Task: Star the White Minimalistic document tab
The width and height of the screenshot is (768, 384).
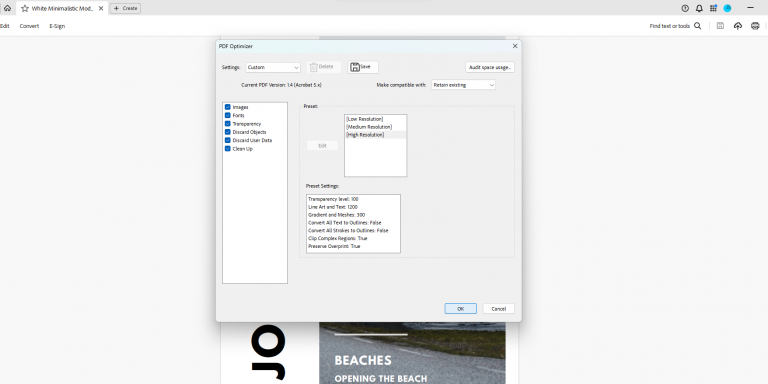Action: [24, 8]
